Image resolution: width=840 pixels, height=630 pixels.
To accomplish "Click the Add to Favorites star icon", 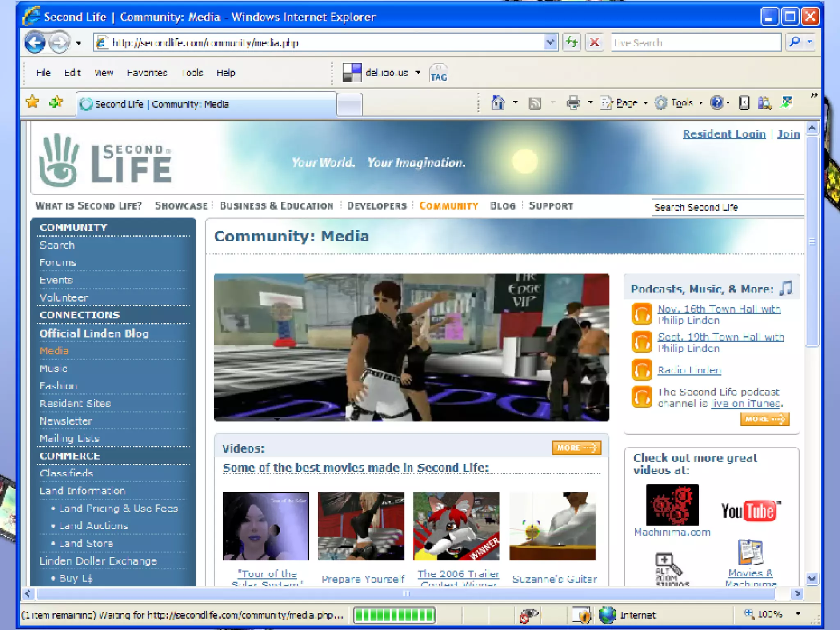I will click(56, 103).
